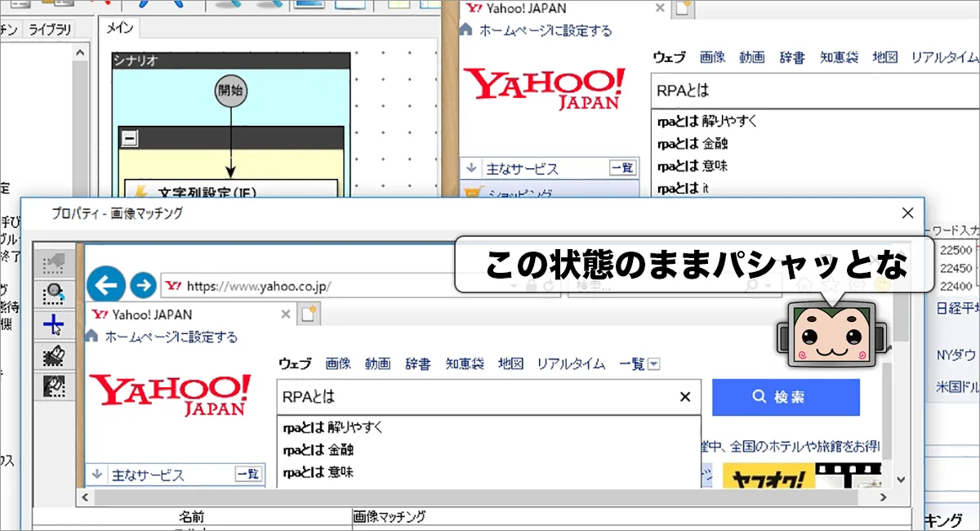Click the new tab icon in properties preview
The image size is (980, 531).
pyautogui.click(x=309, y=315)
